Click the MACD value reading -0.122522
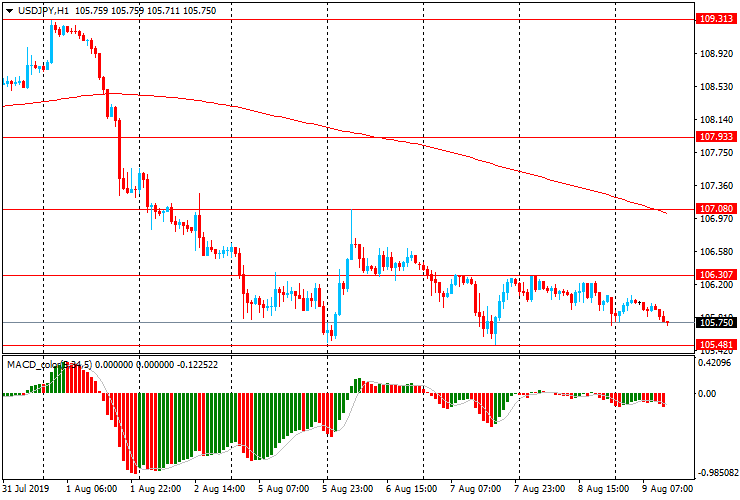Image resolution: width=740 pixels, height=500 pixels. point(197,364)
